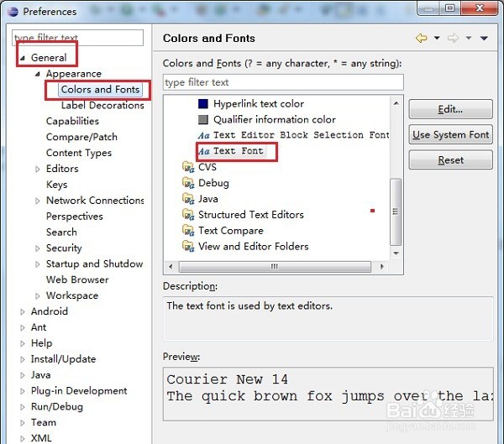Select Text Editor Block Selection Font entry

[302, 135]
